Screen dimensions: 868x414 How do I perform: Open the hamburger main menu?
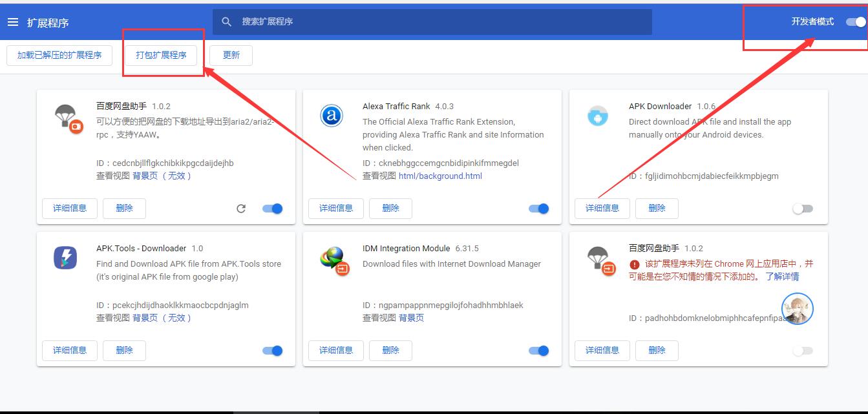13,22
